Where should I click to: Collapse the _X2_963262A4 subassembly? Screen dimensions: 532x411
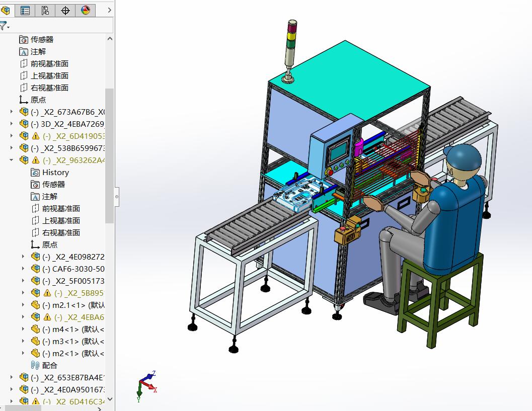coord(12,159)
